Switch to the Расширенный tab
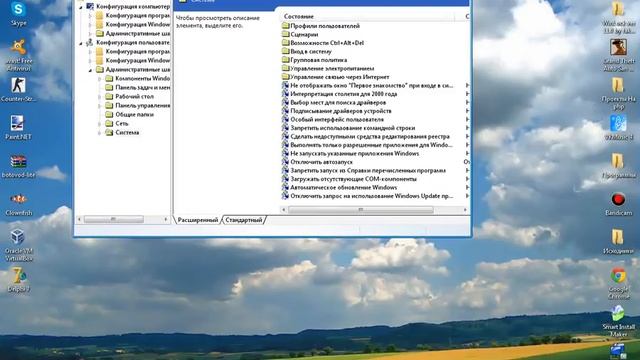 198,220
